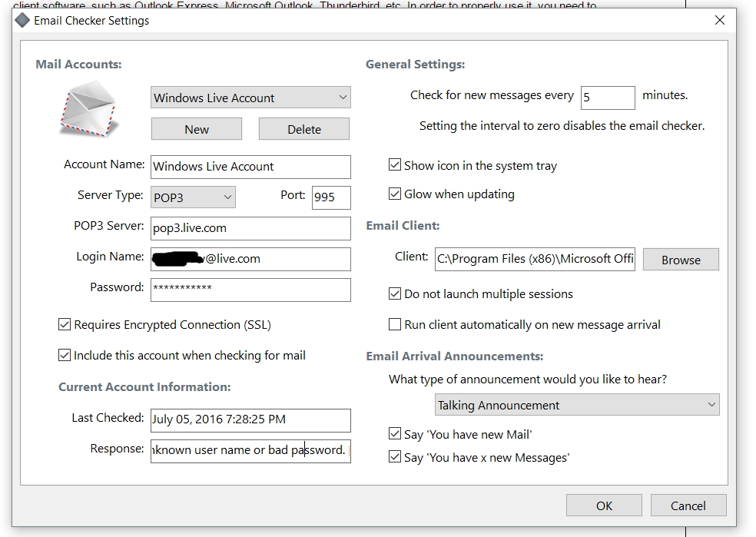Uncheck Include this account when checking for mail
This screenshot has width=756, height=537.
coord(65,356)
